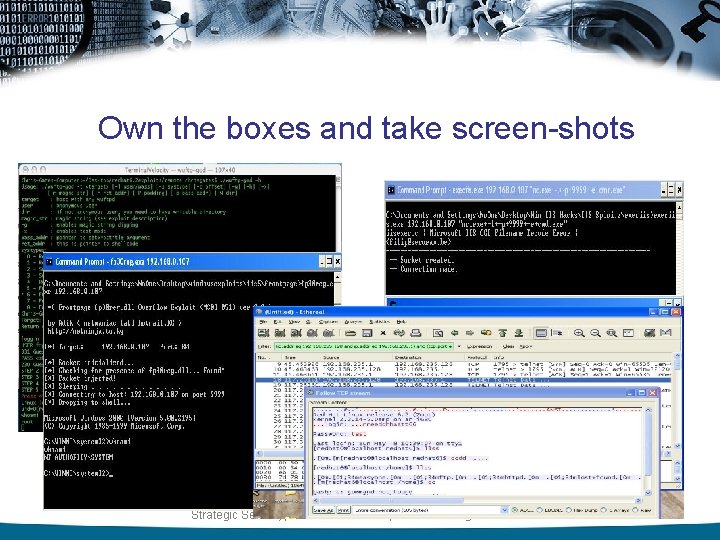Open the Statistics menu in Ethereal
This screenshot has width=720, height=540.
tap(379, 322)
